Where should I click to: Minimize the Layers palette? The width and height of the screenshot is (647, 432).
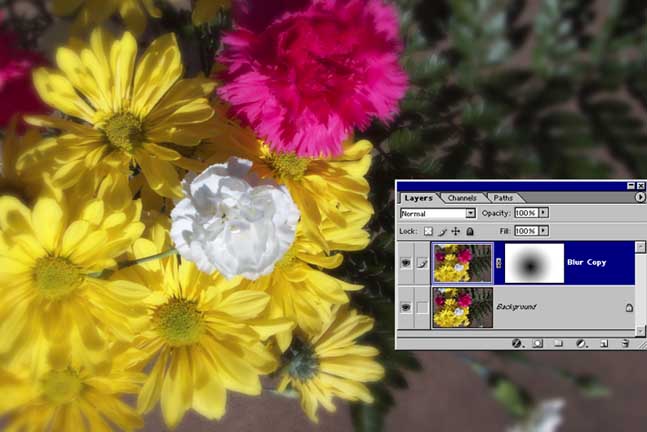click(631, 186)
